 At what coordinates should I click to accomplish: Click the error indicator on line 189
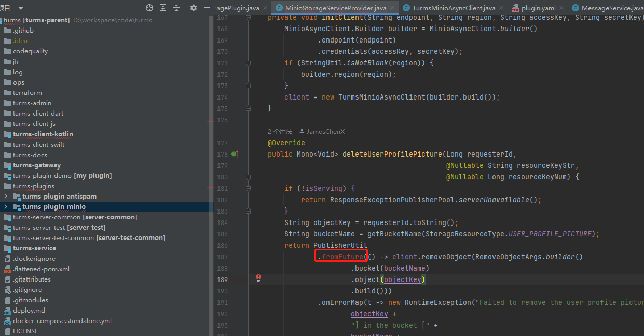(x=258, y=278)
